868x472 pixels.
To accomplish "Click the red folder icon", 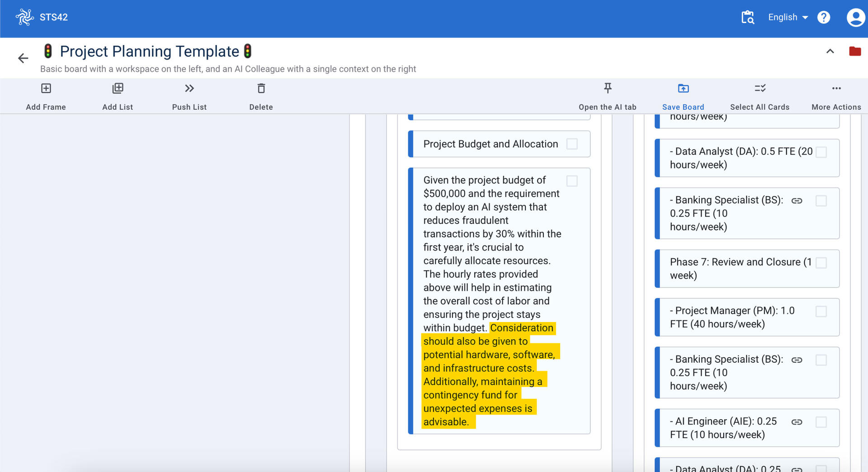I will pyautogui.click(x=854, y=51).
